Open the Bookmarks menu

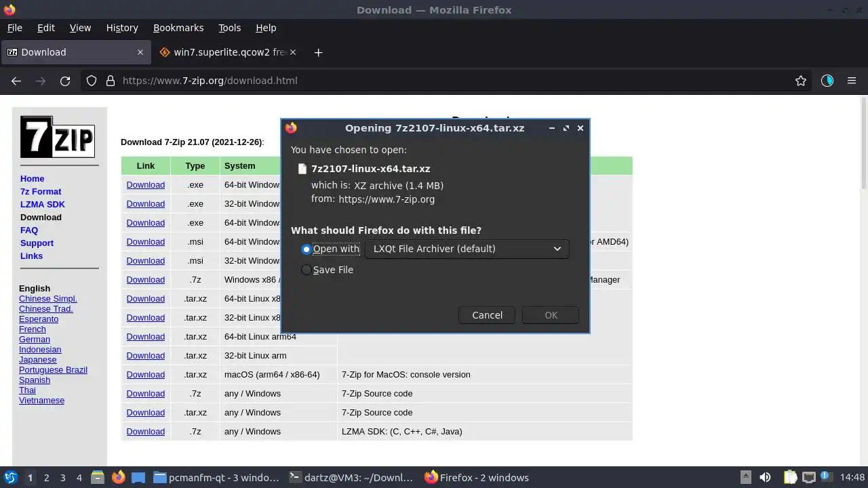click(178, 28)
